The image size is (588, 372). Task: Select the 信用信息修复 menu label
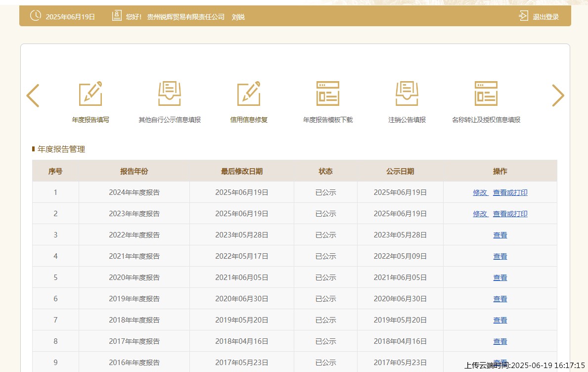coord(249,120)
